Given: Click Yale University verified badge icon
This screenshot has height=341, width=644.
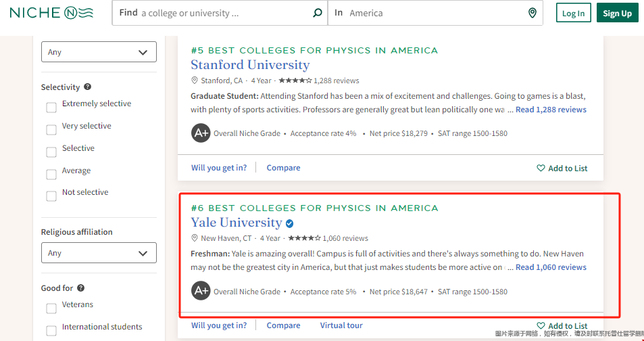Looking at the screenshot, I should tap(289, 223).
